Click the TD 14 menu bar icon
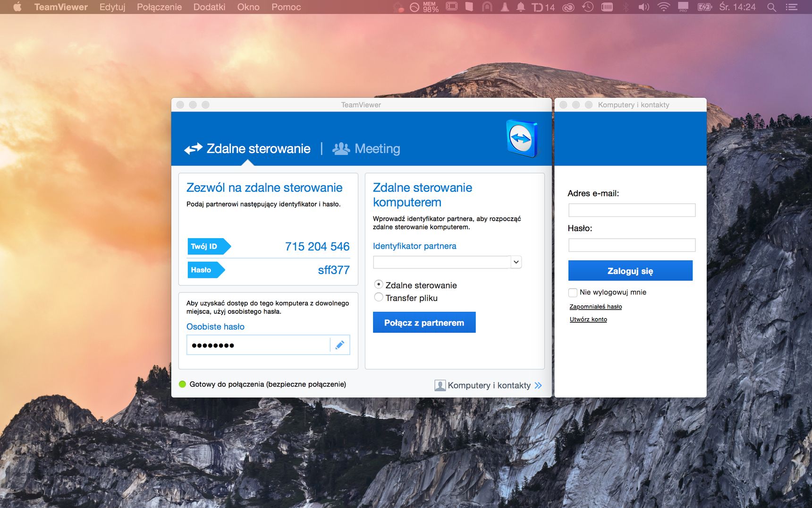Screen dimensions: 812x508 tap(543, 7)
